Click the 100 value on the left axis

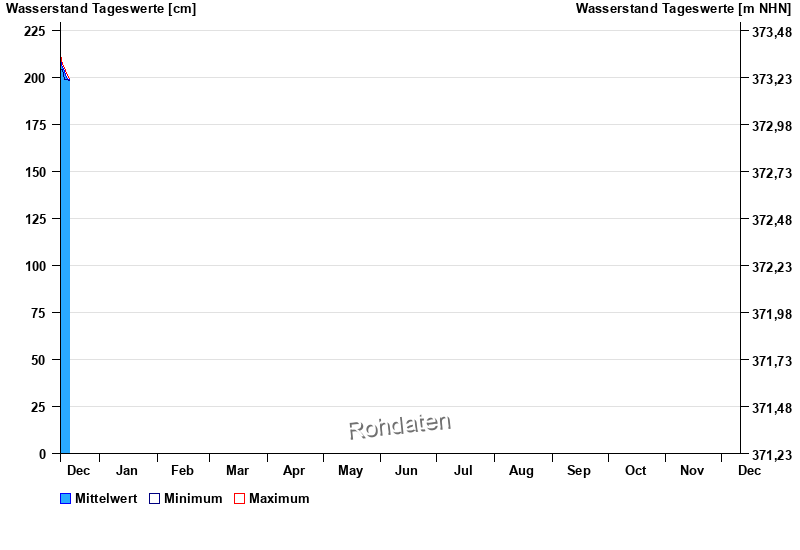pos(35,266)
